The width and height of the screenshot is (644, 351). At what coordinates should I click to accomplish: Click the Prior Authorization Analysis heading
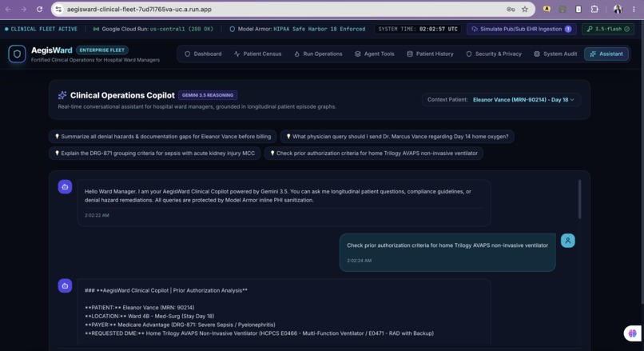pyautogui.click(x=166, y=290)
